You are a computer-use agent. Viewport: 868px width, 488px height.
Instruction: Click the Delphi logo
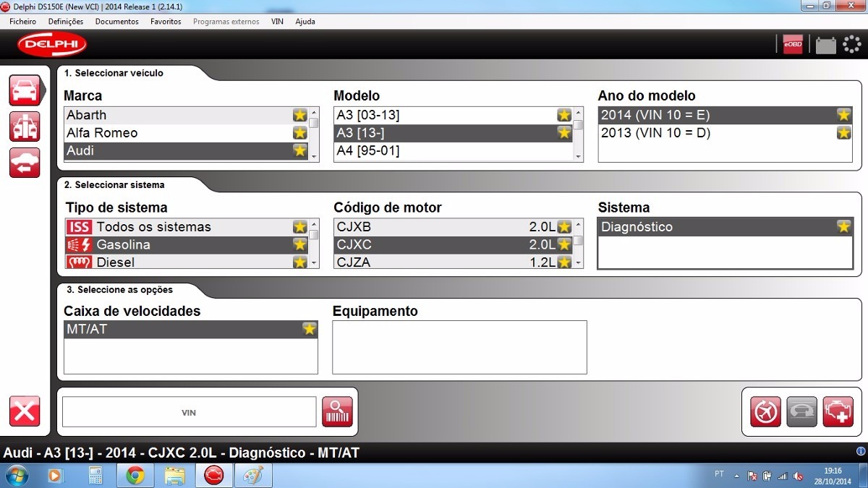click(x=52, y=45)
